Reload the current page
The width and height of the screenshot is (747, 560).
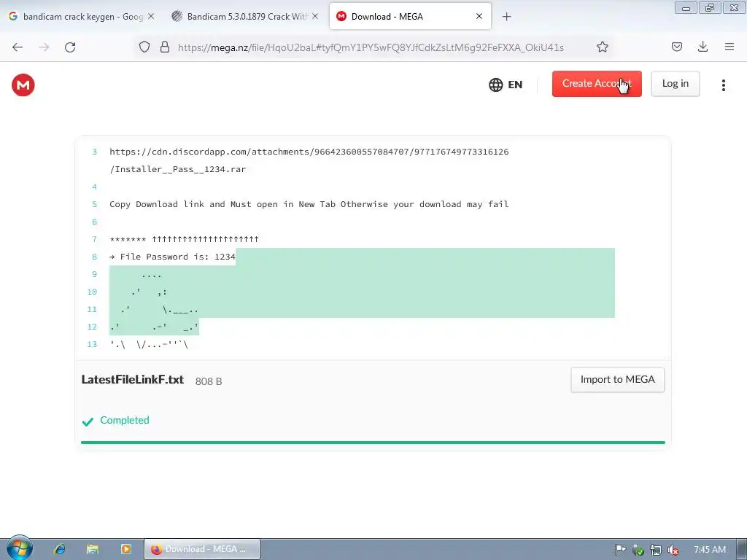[x=70, y=47]
